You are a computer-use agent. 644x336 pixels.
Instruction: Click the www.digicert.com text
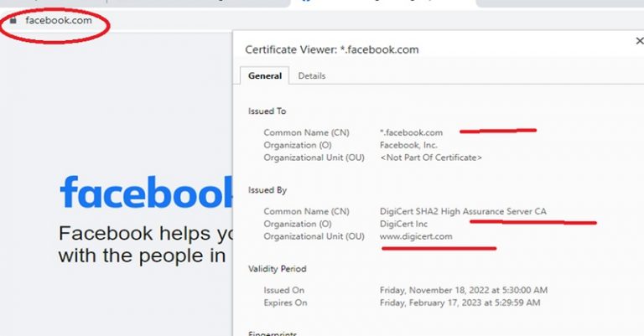coord(416,236)
